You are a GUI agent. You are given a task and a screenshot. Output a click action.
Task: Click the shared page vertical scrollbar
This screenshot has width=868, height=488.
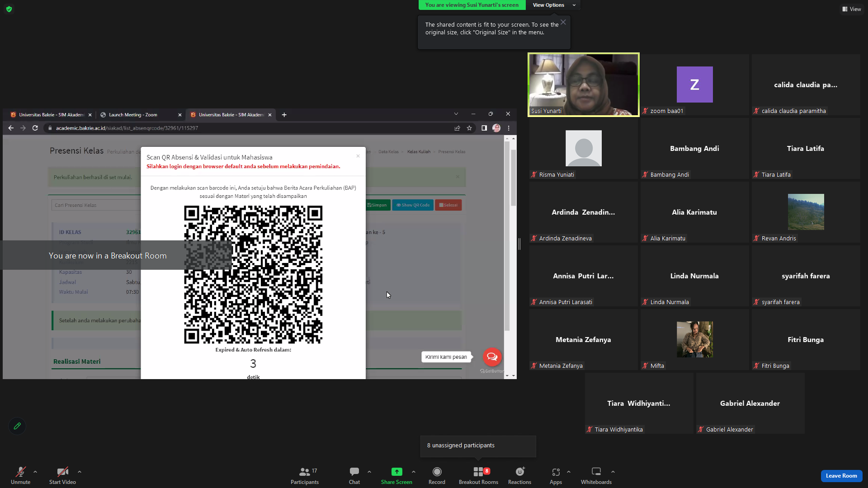pyautogui.click(x=513, y=178)
